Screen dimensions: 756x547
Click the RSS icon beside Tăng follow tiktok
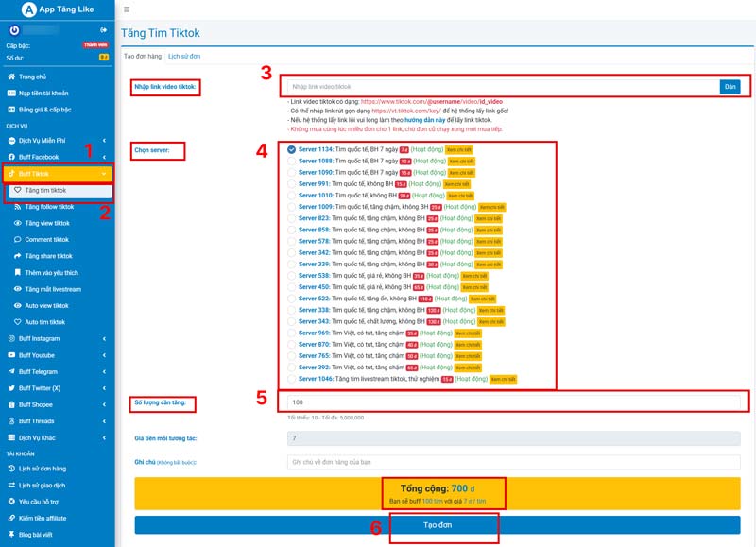pyautogui.click(x=18, y=207)
